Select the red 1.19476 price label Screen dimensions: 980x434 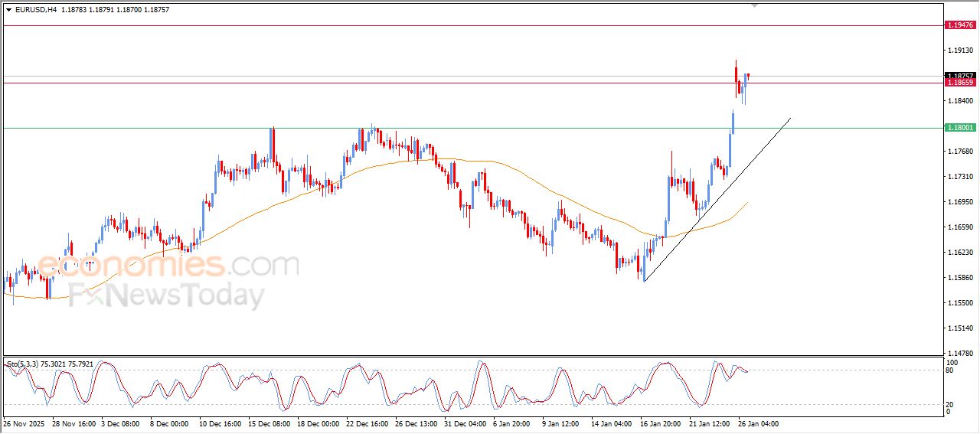pyautogui.click(x=960, y=25)
